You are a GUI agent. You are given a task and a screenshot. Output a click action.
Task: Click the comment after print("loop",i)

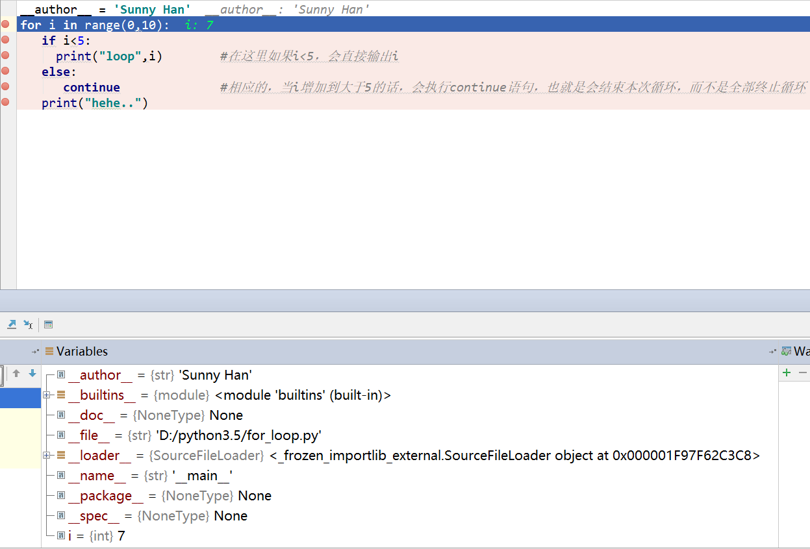click(309, 56)
